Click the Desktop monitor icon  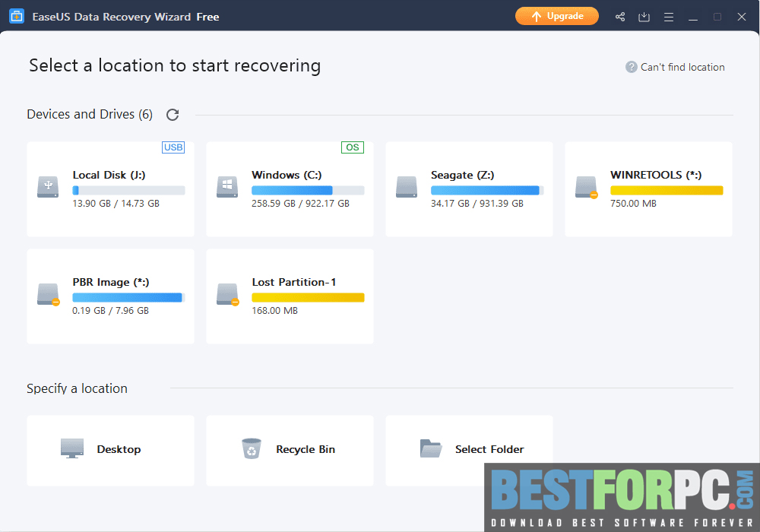72,448
